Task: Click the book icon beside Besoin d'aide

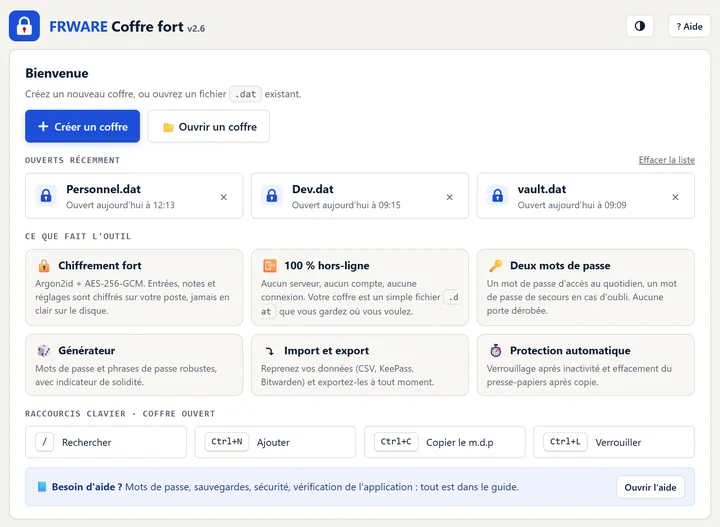Action: click(x=42, y=487)
